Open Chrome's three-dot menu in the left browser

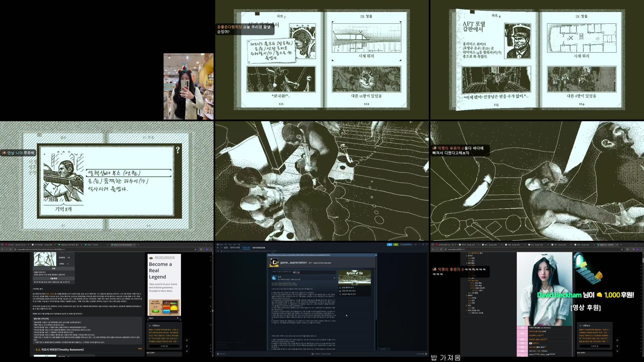211,249
